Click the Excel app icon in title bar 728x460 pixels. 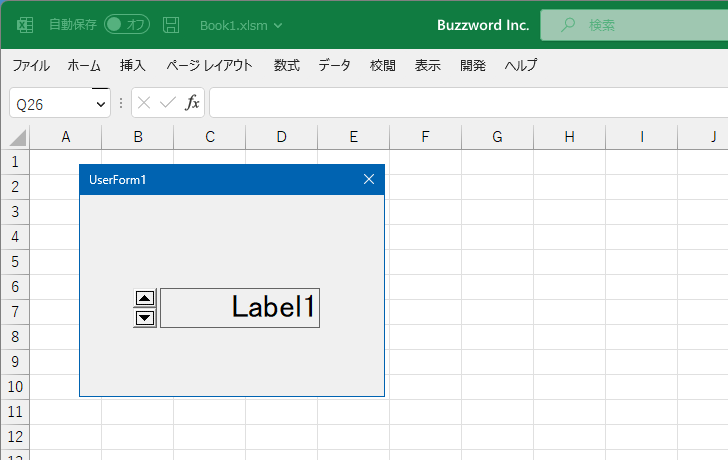pyautogui.click(x=25, y=25)
